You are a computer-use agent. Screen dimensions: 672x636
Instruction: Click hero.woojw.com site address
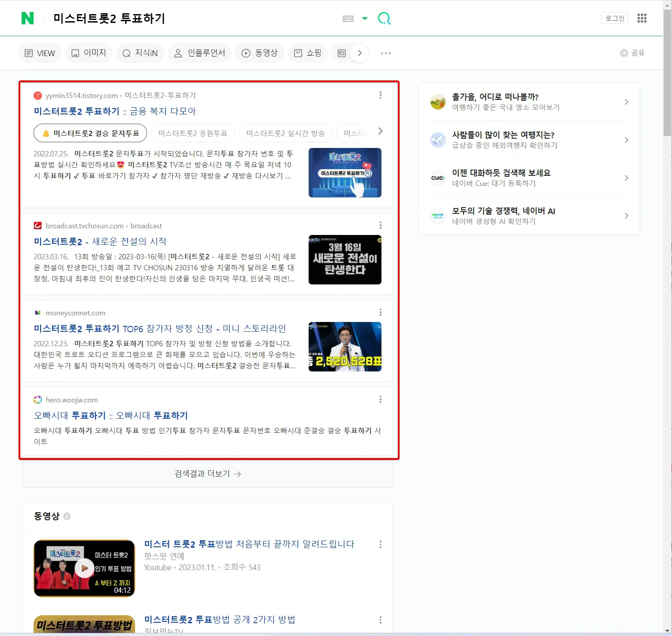pos(72,400)
